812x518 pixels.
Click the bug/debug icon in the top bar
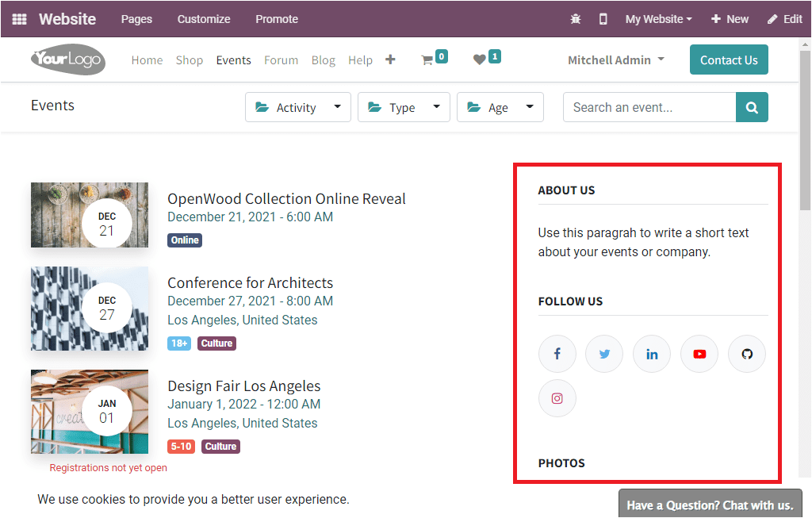point(576,18)
